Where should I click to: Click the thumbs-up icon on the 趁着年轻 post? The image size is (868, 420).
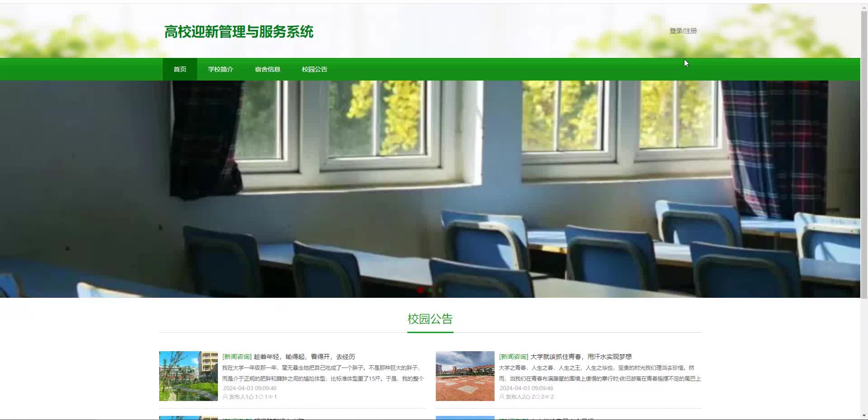[x=251, y=397]
